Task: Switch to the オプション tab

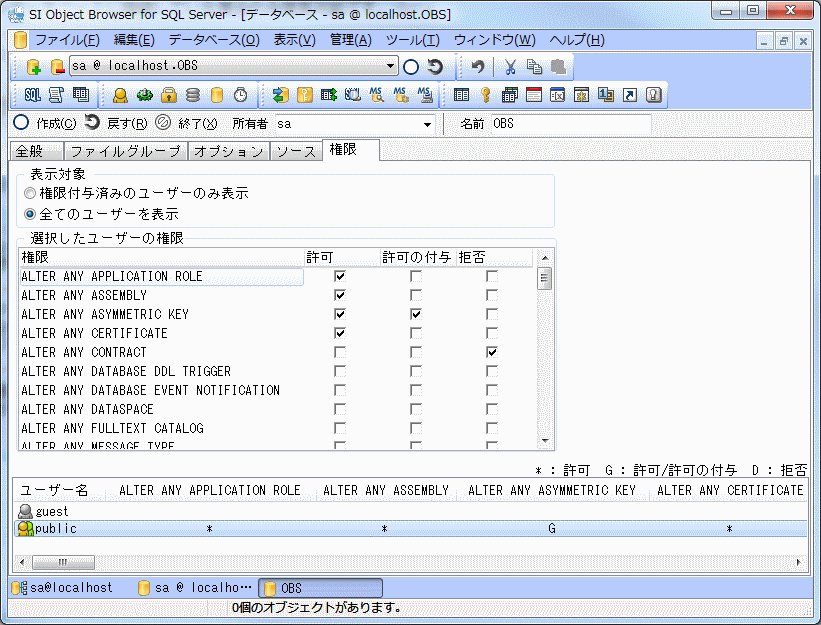Action: tap(228, 151)
